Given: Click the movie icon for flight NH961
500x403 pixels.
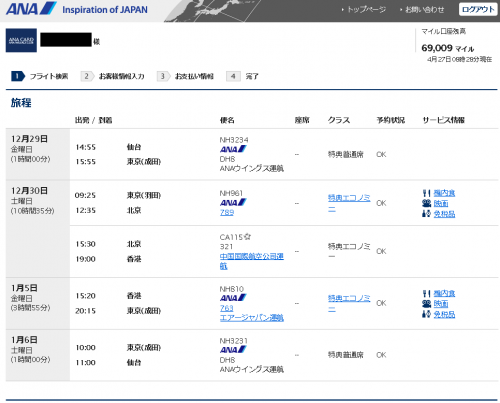Looking at the screenshot, I should pos(426,203).
